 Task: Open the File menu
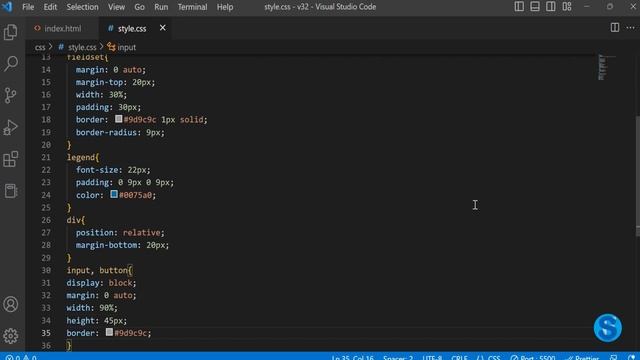[x=28, y=7]
